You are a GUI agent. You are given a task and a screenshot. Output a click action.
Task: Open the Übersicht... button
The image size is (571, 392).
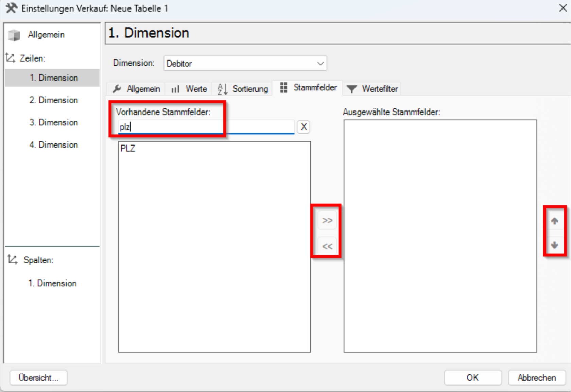(38, 378)
